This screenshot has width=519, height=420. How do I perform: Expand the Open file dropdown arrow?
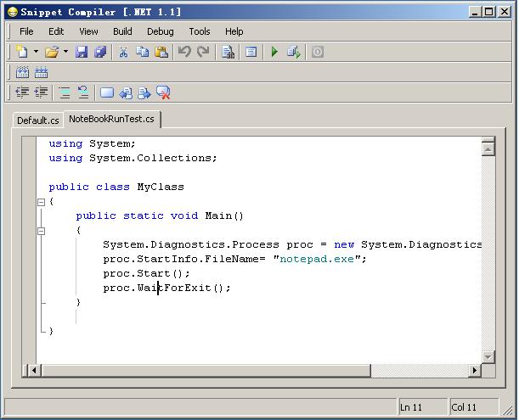(66, 52)
